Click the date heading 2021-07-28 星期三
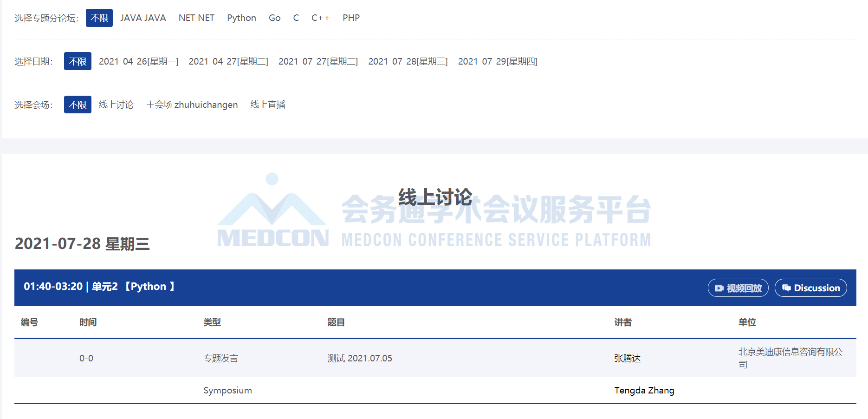Viewport: 868px width, 419px height. pyautogui.click(x=82, y=243)
